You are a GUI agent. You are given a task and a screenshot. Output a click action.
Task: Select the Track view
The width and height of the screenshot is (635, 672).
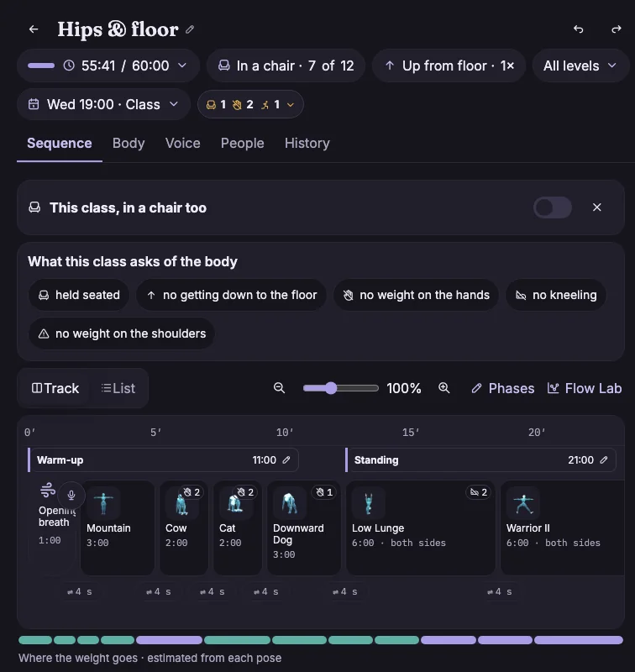pos(55,388)
